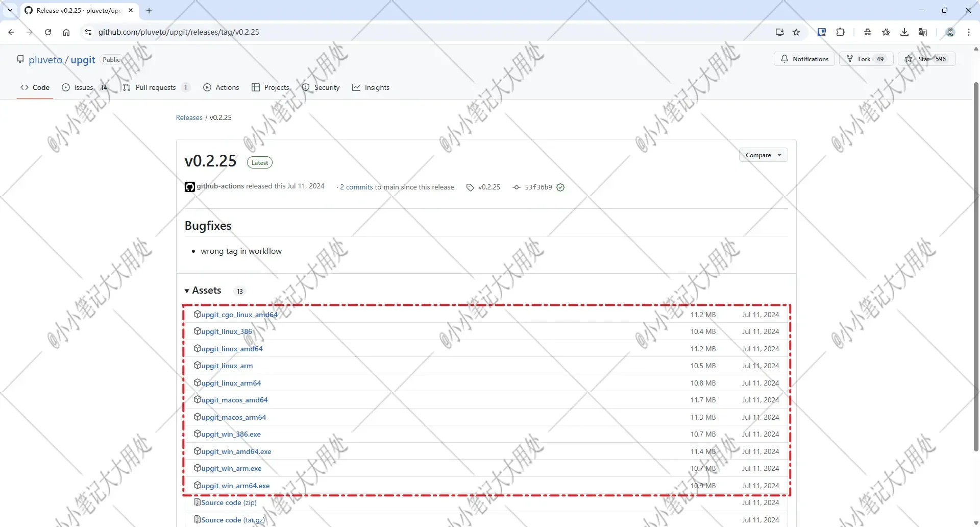Open the translate page icon
This screenshot has height=527, width=980.
tap(923, 32)
